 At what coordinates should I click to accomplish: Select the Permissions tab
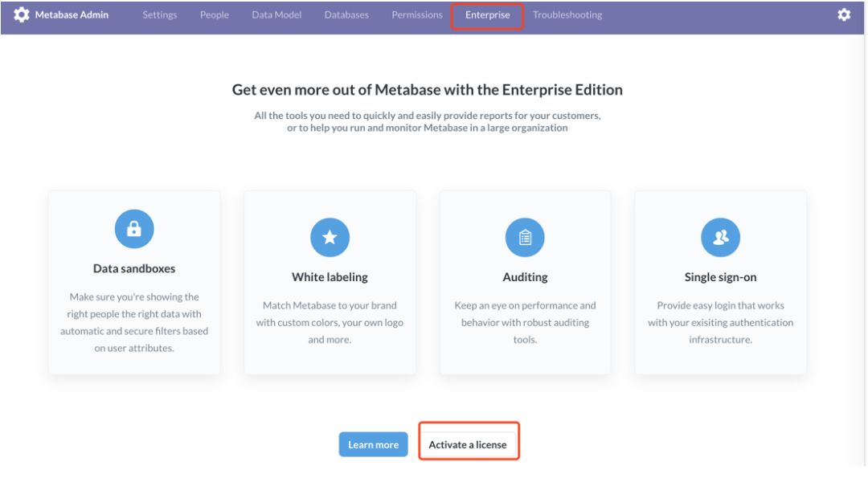click(x=417, y=15)
